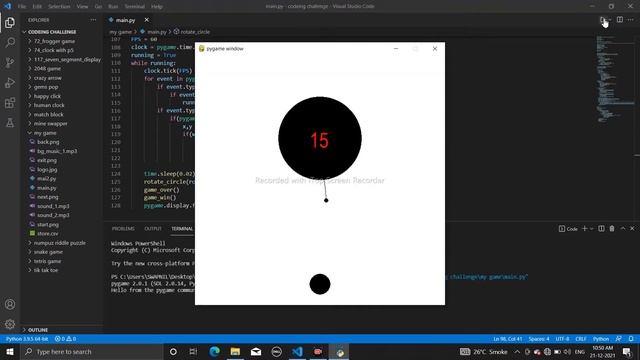Collapse the CODING CHALLENGE root folder
Screen dimensions: 640x360
pos(52,32)
